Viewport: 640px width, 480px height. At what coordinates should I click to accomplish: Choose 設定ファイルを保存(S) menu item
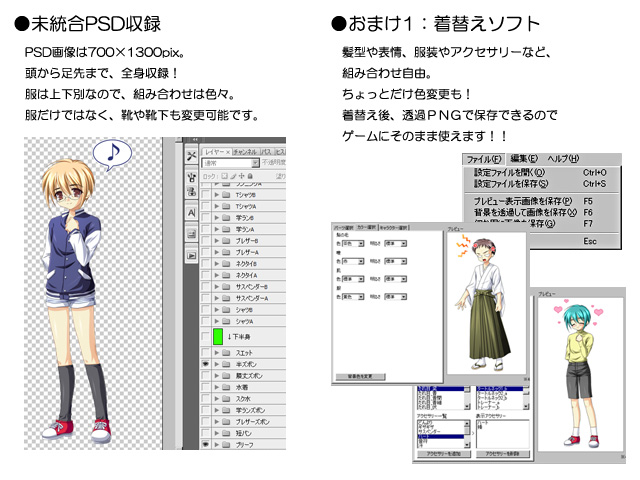[x=540, y=184]
